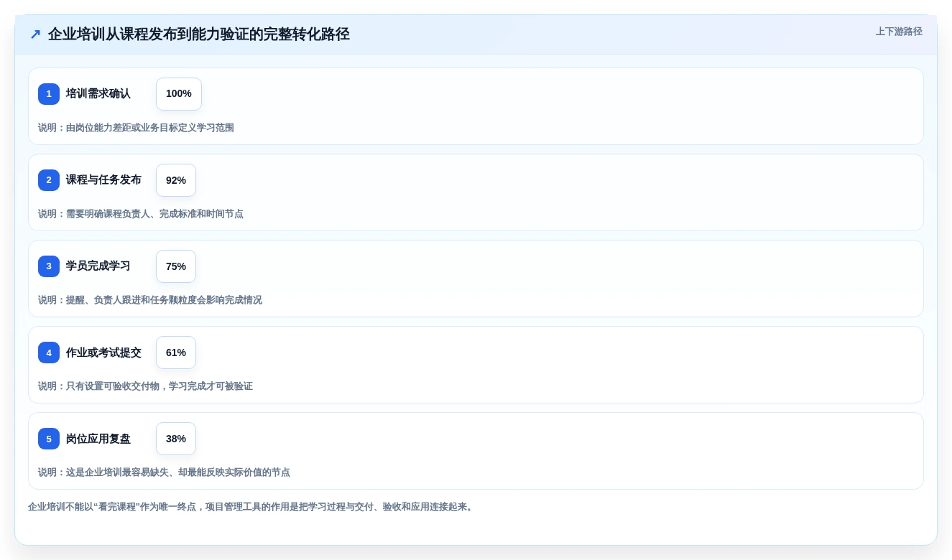This screenshot has width=952, height=560.
Task: Click the 学员完成学习 step title
Action: (98, 266)
